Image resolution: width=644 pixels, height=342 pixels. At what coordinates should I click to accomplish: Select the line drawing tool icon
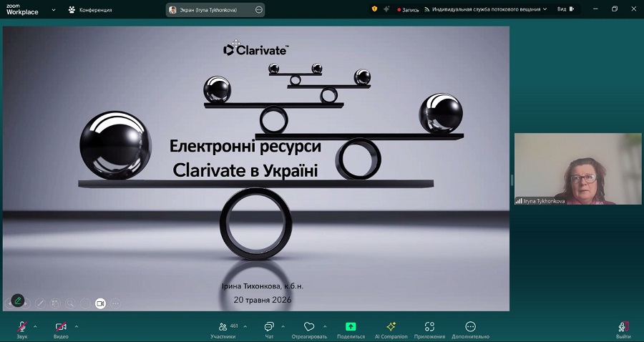click(40, 303)
